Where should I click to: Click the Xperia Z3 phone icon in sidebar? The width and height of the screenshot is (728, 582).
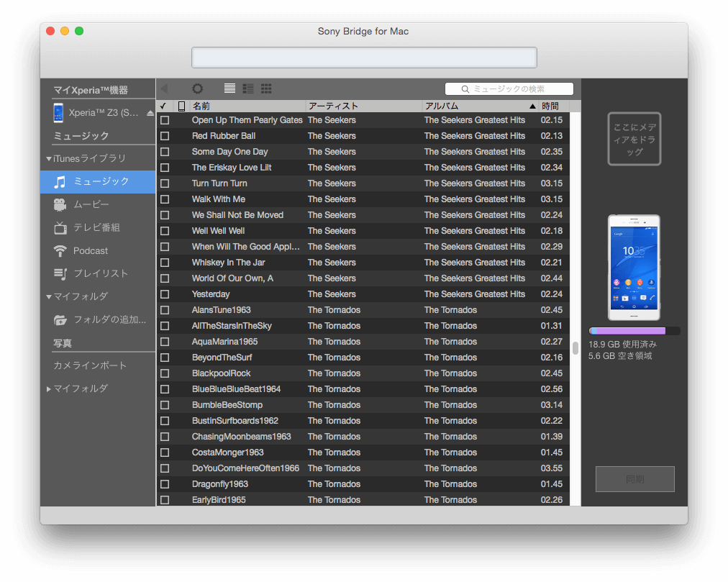click(58, 113)
